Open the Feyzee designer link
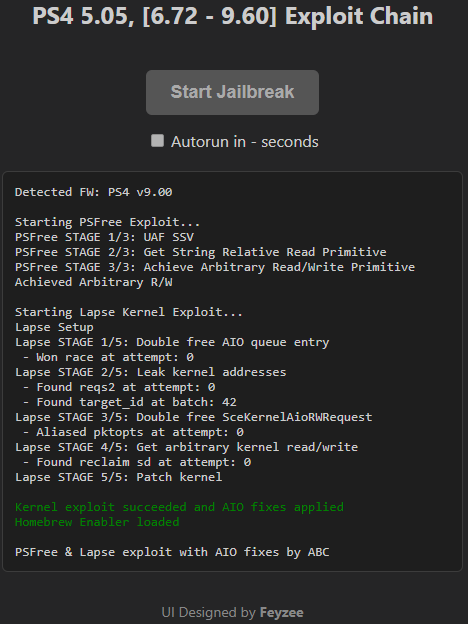 281,612
